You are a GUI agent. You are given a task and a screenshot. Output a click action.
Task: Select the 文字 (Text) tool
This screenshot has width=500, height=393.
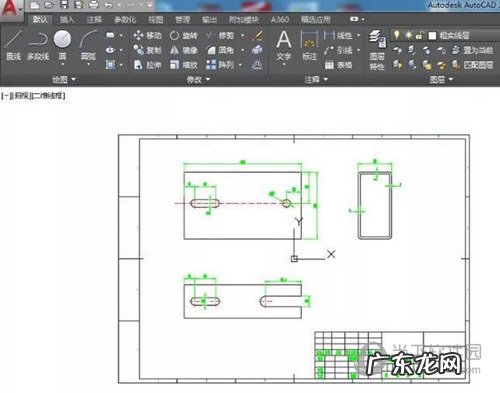(x=284, y=47)
